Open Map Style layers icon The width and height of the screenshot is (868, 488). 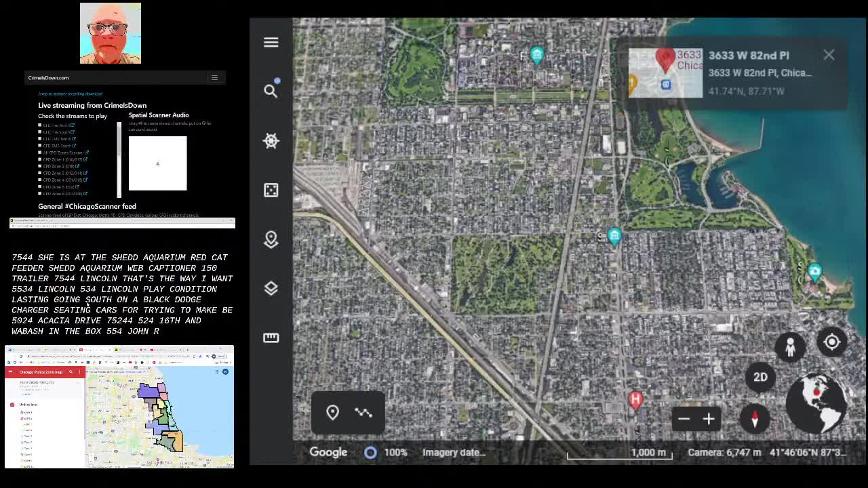(271, 289)
